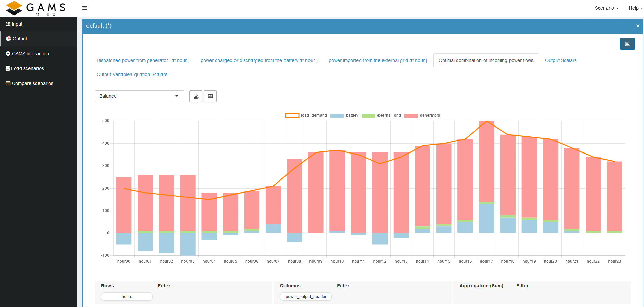The height and width of the screenshot is (307, 644).
Task: Switch to table view of Balance data
Action: 210,96
